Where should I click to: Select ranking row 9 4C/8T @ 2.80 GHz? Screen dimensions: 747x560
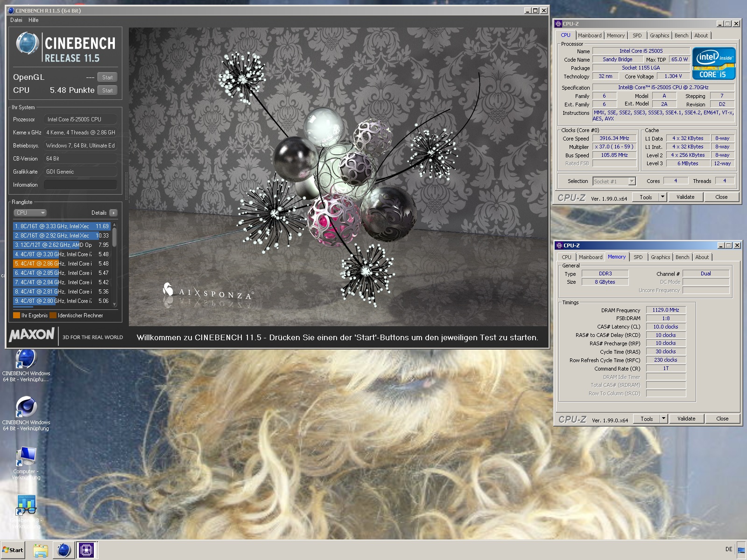[x=62, y=301]
